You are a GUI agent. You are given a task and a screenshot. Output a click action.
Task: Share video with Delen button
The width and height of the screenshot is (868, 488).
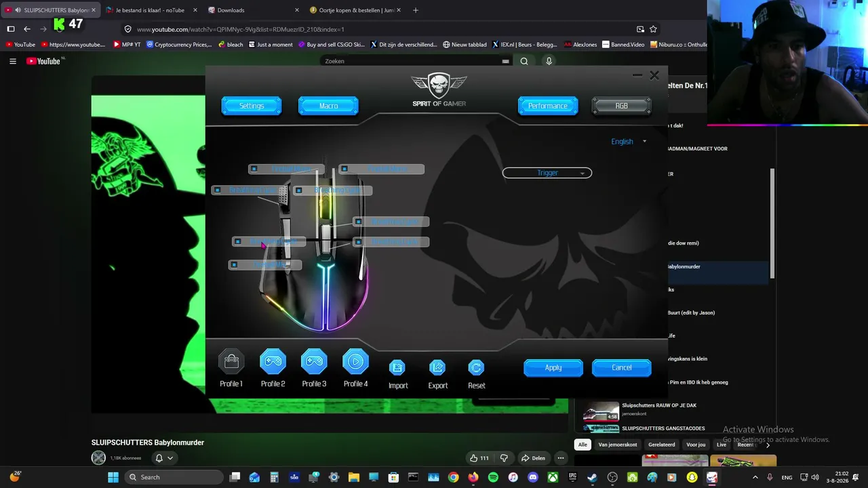tap(534, 458)
